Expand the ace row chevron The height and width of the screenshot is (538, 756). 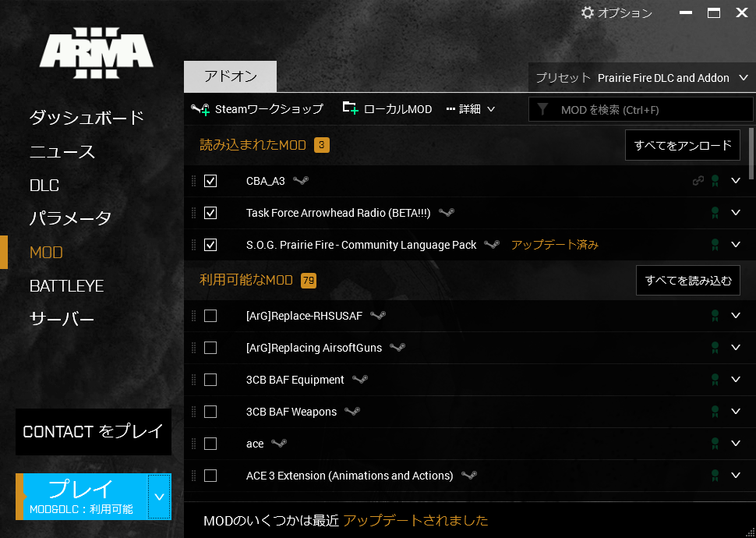coord(735,443)
